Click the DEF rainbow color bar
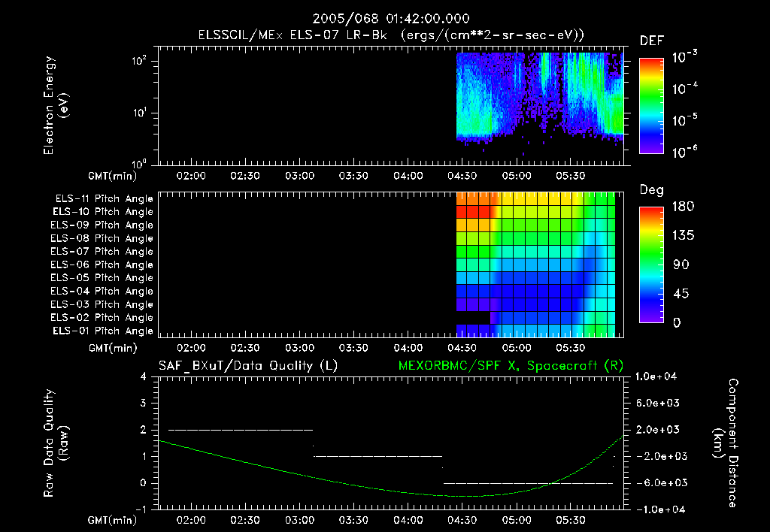 [652, 106]
